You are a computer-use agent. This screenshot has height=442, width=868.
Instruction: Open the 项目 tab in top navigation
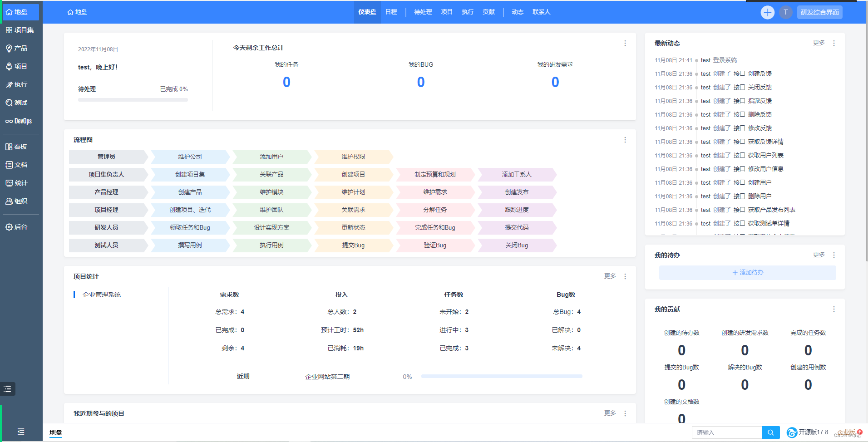point(447,12)
